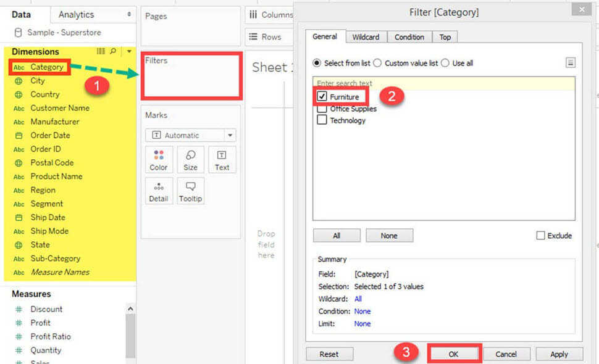Open the Data pane tab selector arrows
The height and width of the screenshot is (364, 599).
(x=129, y=14)
